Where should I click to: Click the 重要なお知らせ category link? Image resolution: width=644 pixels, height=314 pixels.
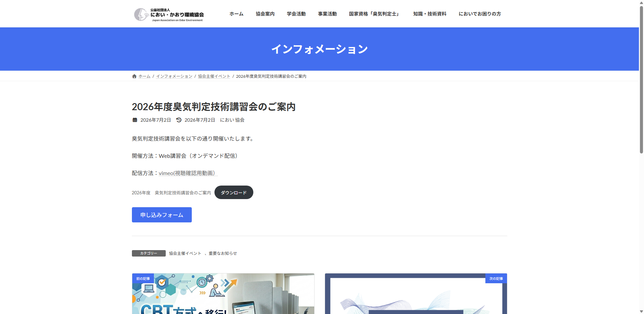(x=223, y=253)
